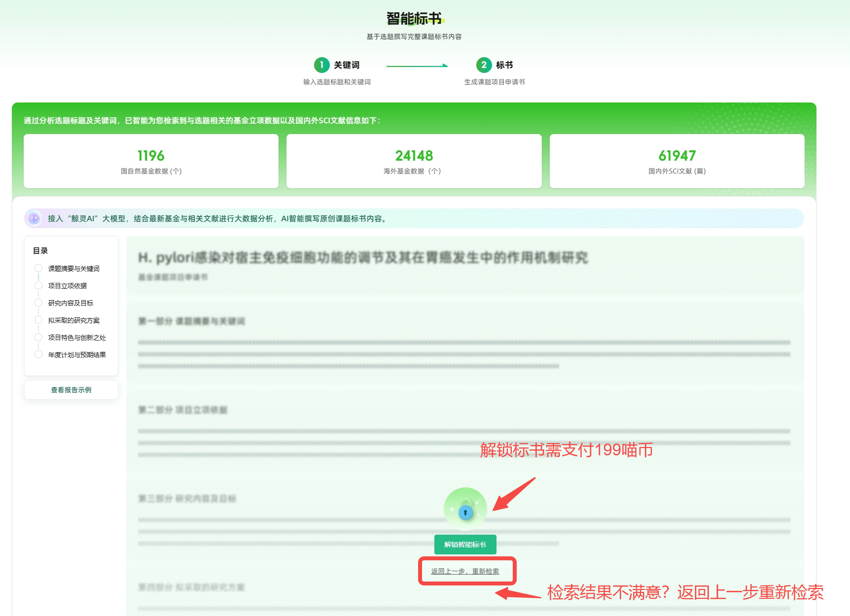This screenshot has width=850, height=616.
Task: Open the 61947 国内外SCI文献 card
Action: (677, 161)
